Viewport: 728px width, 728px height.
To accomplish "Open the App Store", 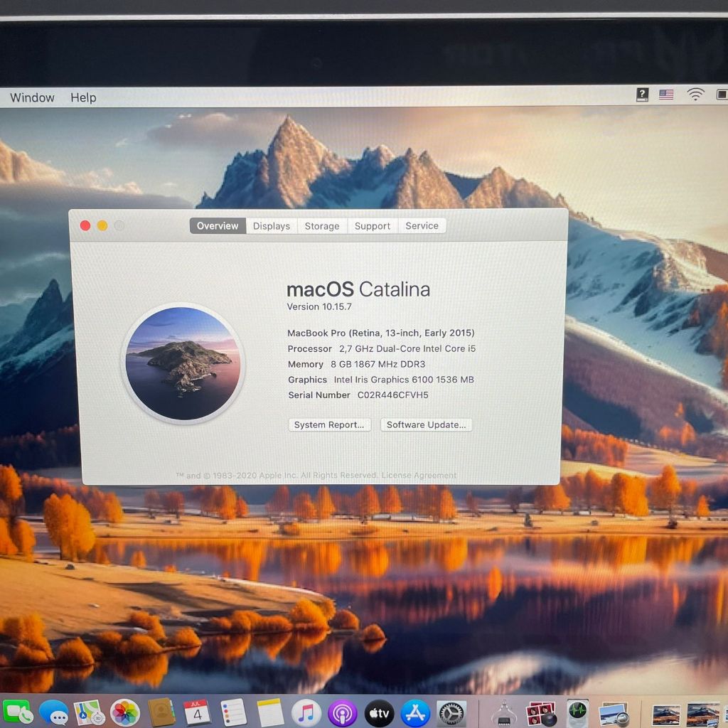I will (415, 712).
